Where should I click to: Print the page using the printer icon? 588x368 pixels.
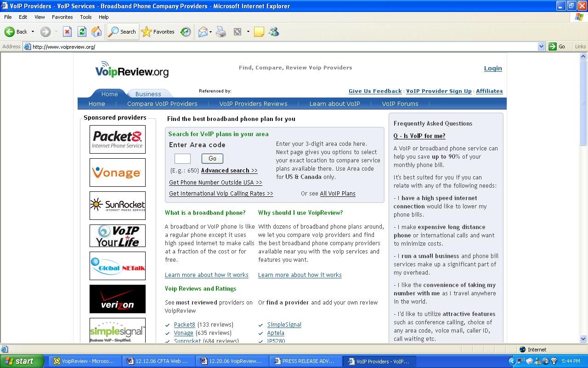click(221, 32)
